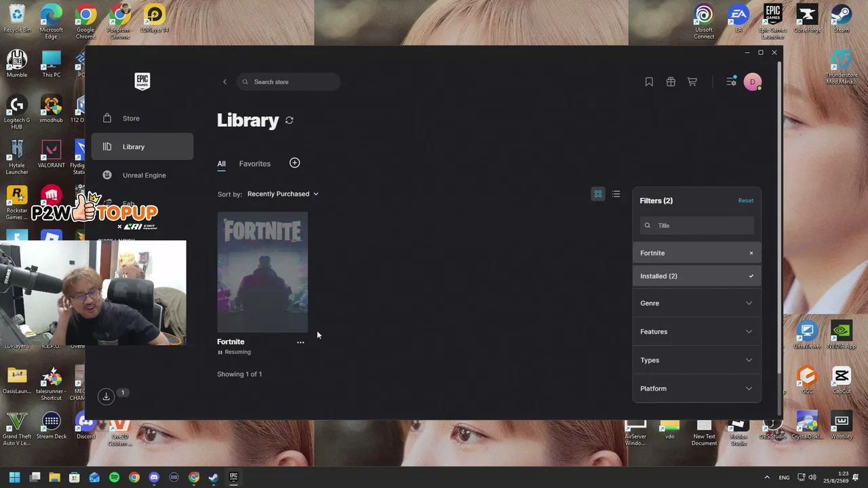Open the Wootility desktop shortcut
868x488 pixels.
(x=842, y=426)
